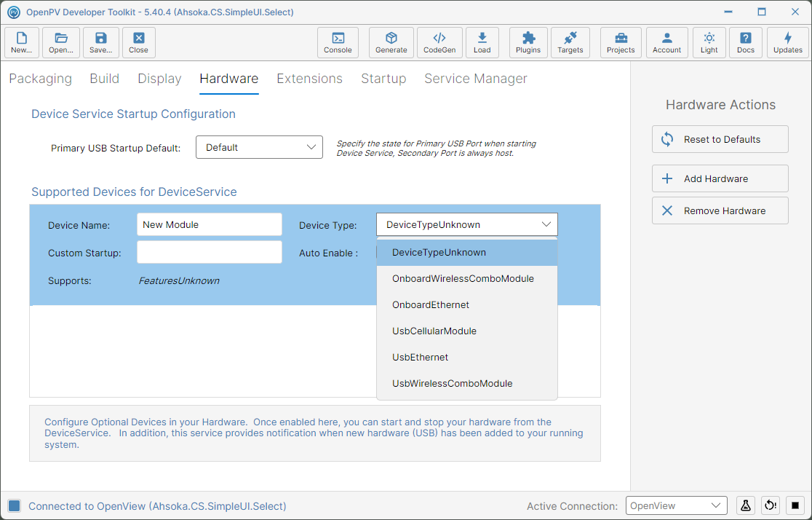Click the restart-with-exclamation icon in status bar
This screenshot has width=812, height=520.
771,505
